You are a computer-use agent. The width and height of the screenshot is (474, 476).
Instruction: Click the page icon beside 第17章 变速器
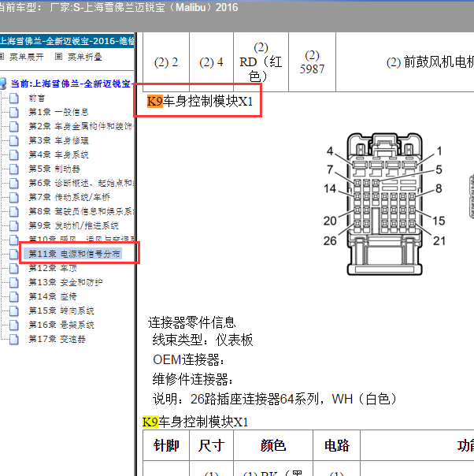pos(14,339)
